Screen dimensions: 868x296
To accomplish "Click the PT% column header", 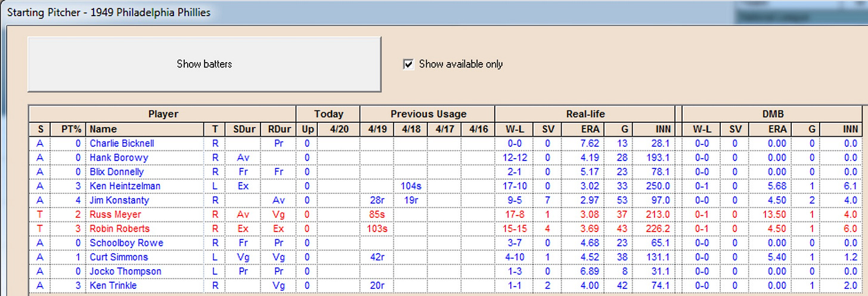I will click(x=69, y=129).
